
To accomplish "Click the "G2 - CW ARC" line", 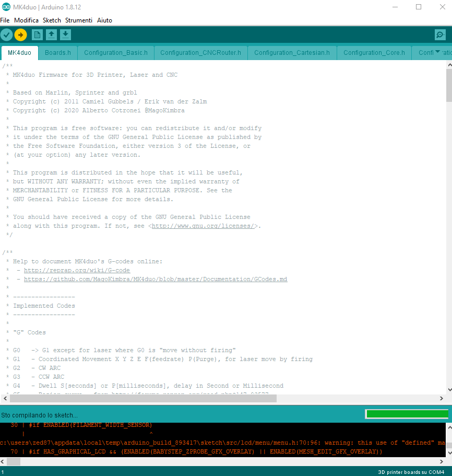I will (x=37, y=368).
